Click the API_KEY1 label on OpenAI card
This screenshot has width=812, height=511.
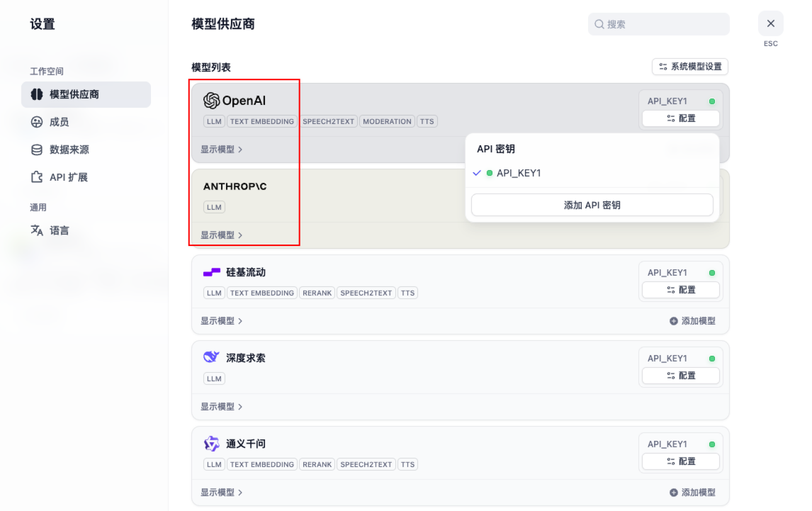(x=667, y=101)
